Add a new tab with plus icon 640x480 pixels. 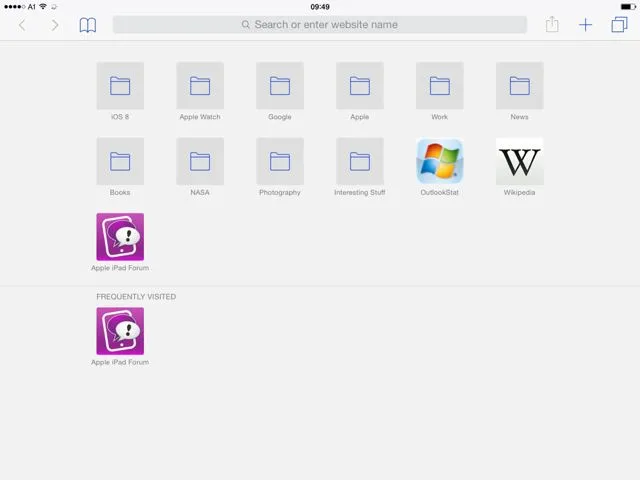tap(585, 25)
